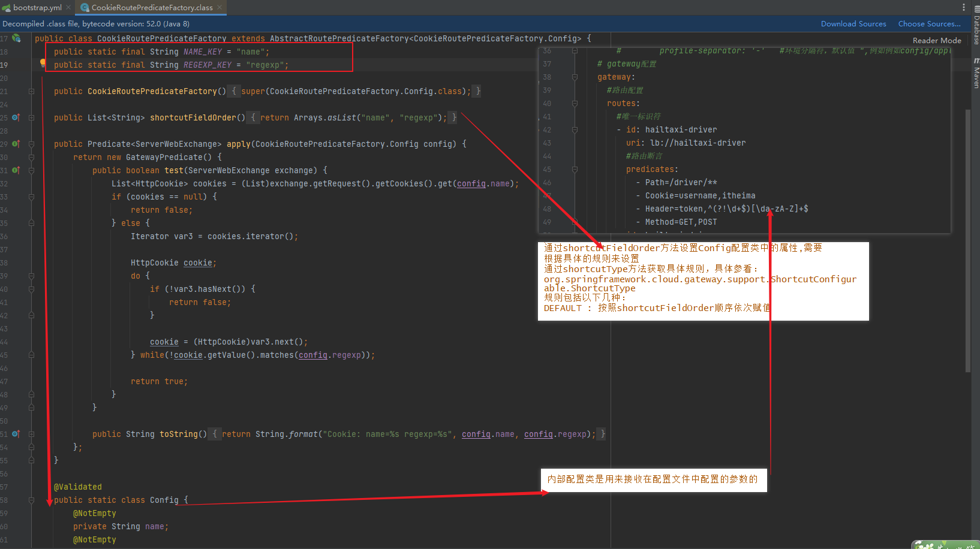Collapse the 'return new GatewayPredicate' block

(31, 157)
